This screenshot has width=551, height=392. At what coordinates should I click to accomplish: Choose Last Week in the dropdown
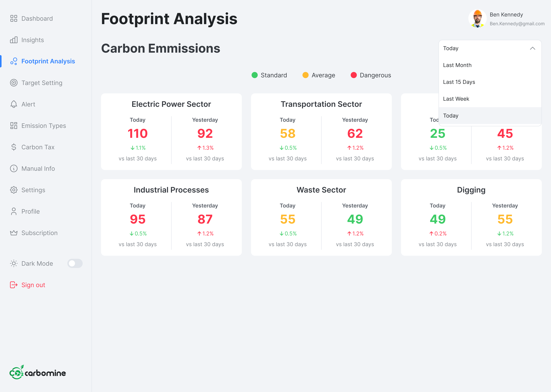pyautogui.click(x=490, y=99)
